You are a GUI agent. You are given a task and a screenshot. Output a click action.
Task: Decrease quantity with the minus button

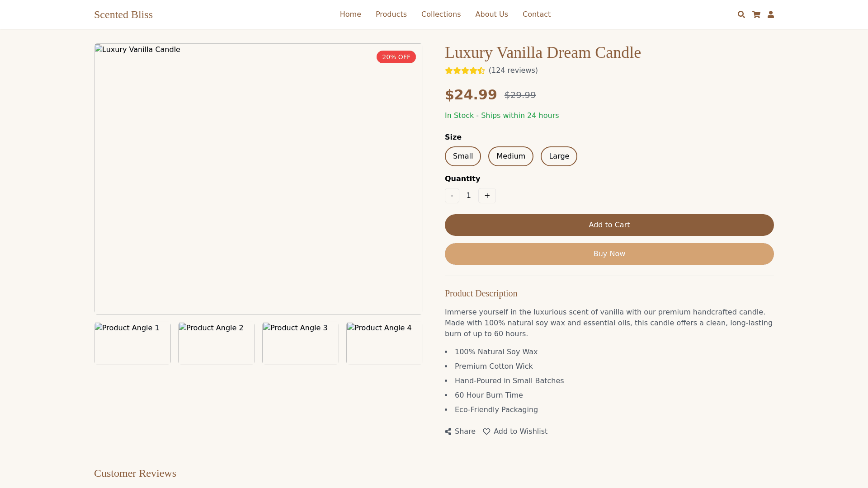(452, 196)
